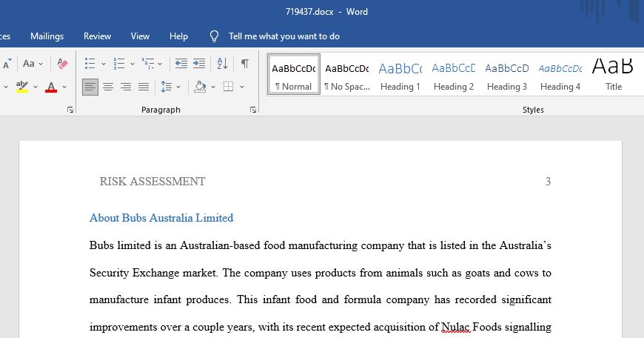Apply the red font color
This screenshot has width=644, height=338.
51,87
